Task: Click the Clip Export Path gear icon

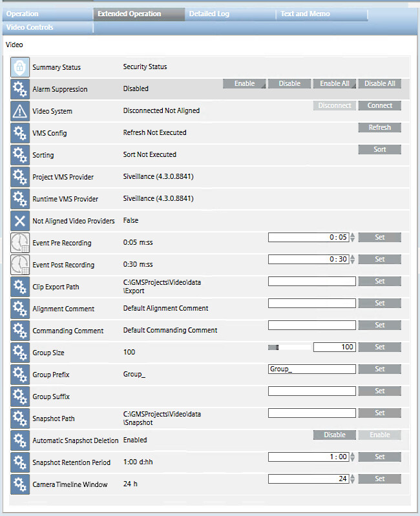Action: 20,287
